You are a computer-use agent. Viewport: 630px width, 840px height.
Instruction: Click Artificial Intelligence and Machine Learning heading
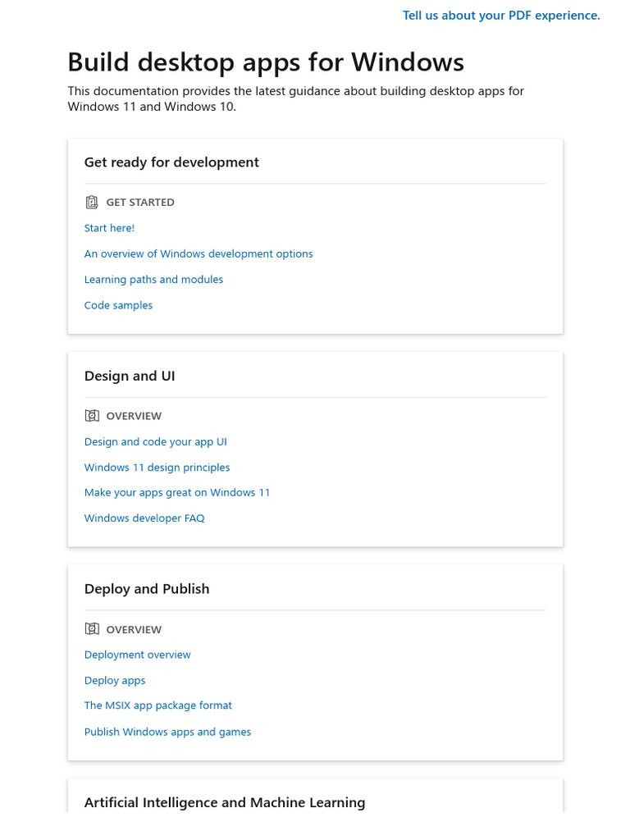tap(225, 802)
